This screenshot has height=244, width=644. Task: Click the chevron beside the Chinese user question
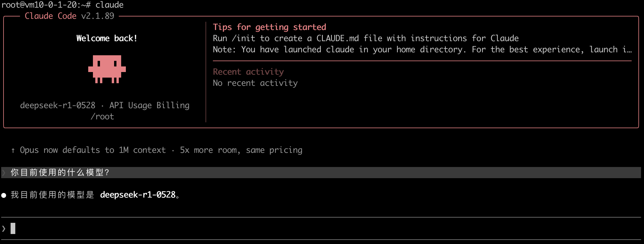pyautogui.click(x=4, y=173)
